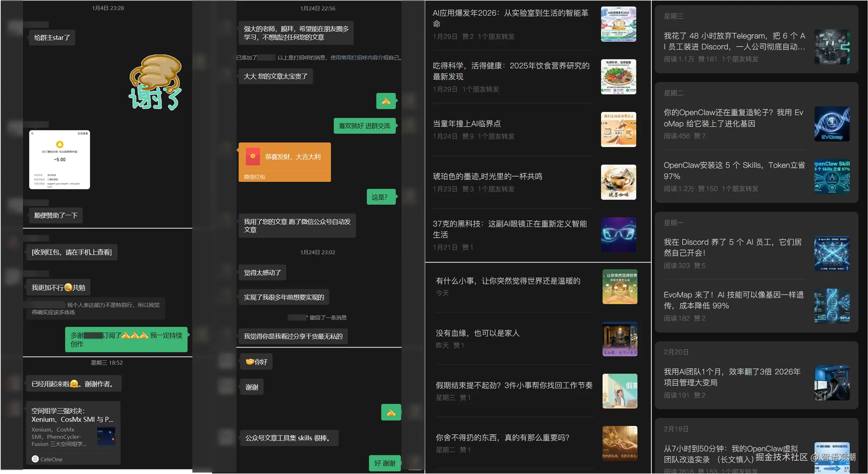Close the payment bill popup with the × icon
Image resolution: width=868 pixels, height=474 pixels.
pyautogui.click(x=32, y=134)
